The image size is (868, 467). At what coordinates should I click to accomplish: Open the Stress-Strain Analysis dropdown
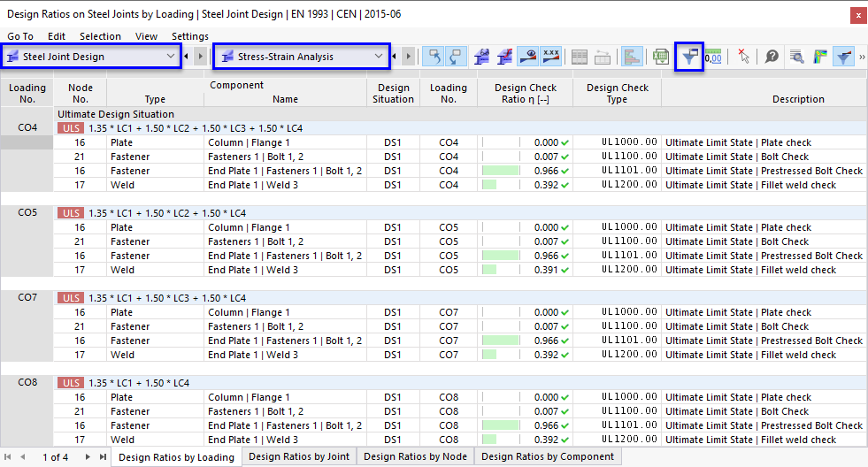coord(302,57)
